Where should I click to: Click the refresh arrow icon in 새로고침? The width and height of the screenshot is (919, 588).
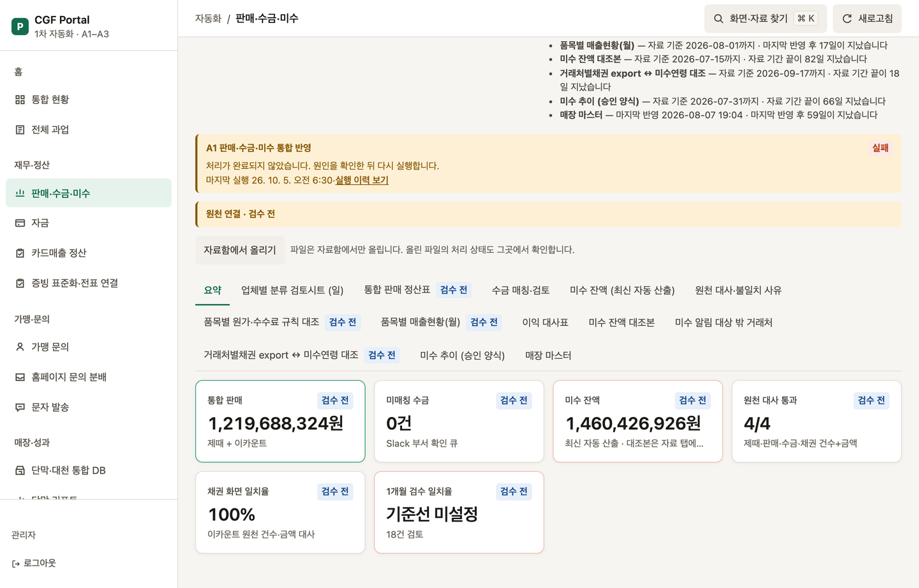click(847, 18)
